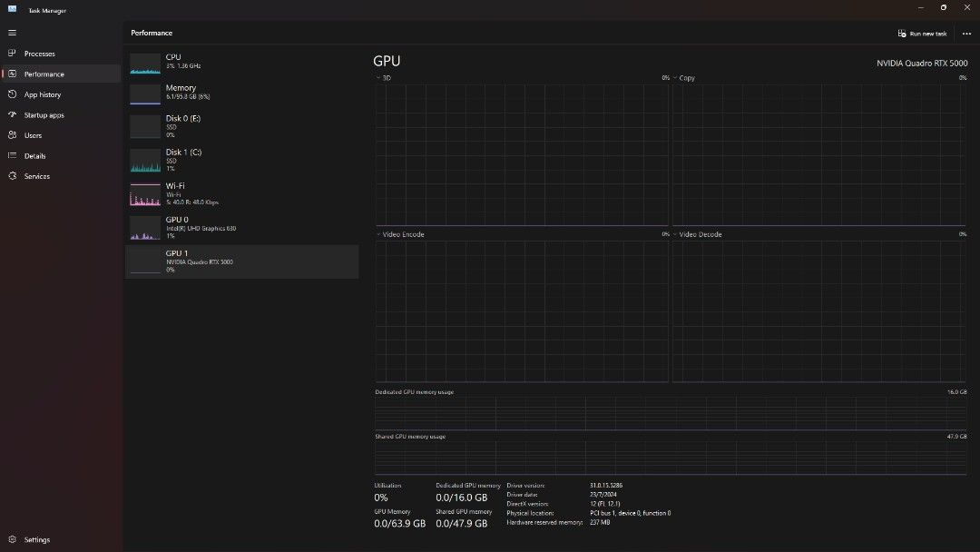Click the Run new task button
The height and width of the screenshot is (552, 980).
click(922, 34)
